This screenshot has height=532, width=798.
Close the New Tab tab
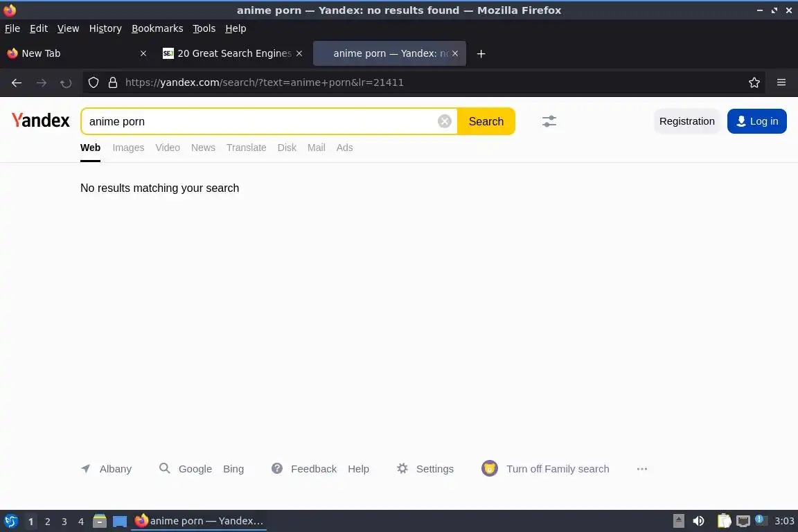tap(143, 53)
